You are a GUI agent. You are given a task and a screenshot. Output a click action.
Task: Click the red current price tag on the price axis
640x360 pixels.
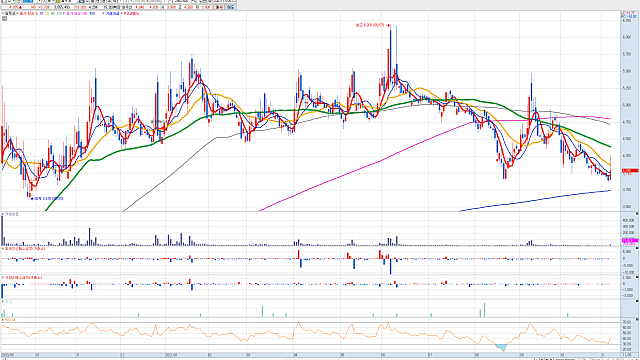click(x=630, y=171)
